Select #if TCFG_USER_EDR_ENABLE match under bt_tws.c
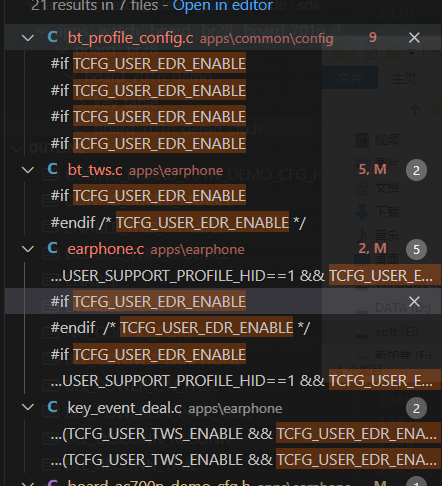442x486 pixels. tap(148, 195)
